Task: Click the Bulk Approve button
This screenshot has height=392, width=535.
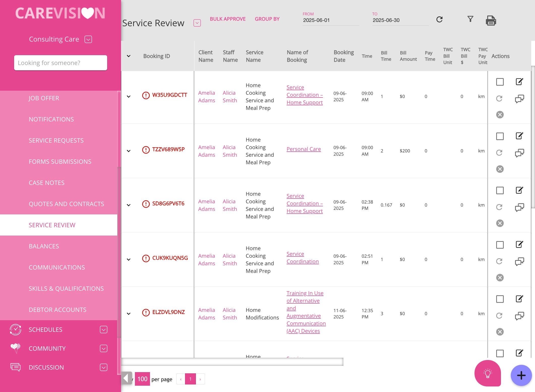Action: (227, 19)
